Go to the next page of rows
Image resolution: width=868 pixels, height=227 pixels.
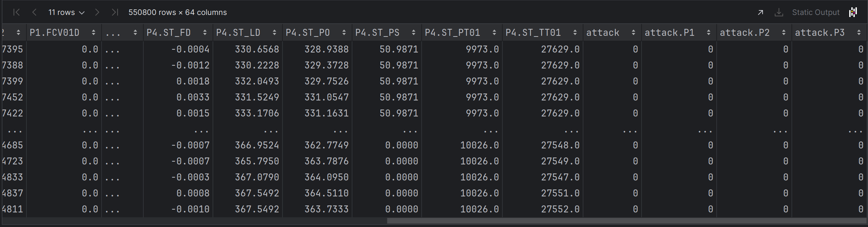coord(97,13)
